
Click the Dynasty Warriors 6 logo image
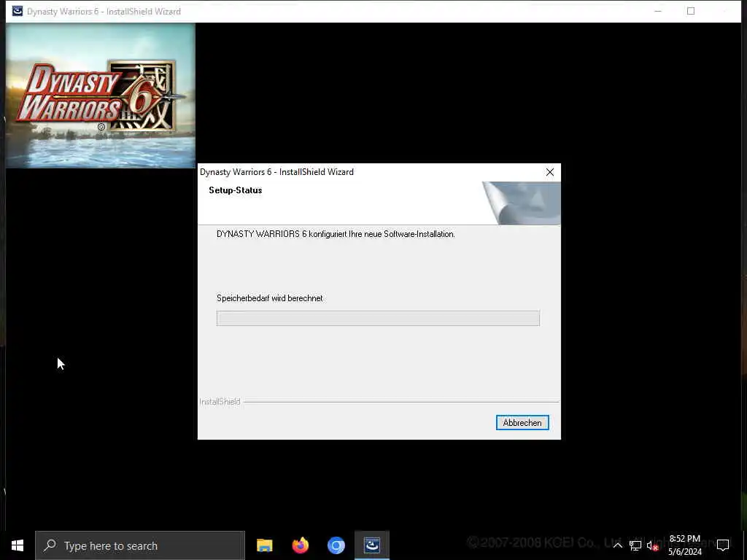tap(101, 96)
